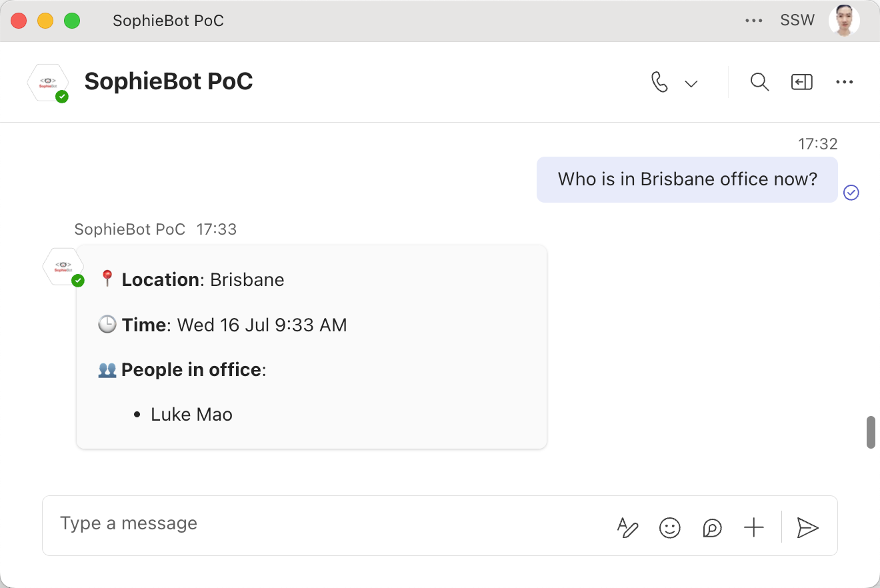Open the search in chat icon
Viewport: 880px width, 588px height.
pos(759,82)
